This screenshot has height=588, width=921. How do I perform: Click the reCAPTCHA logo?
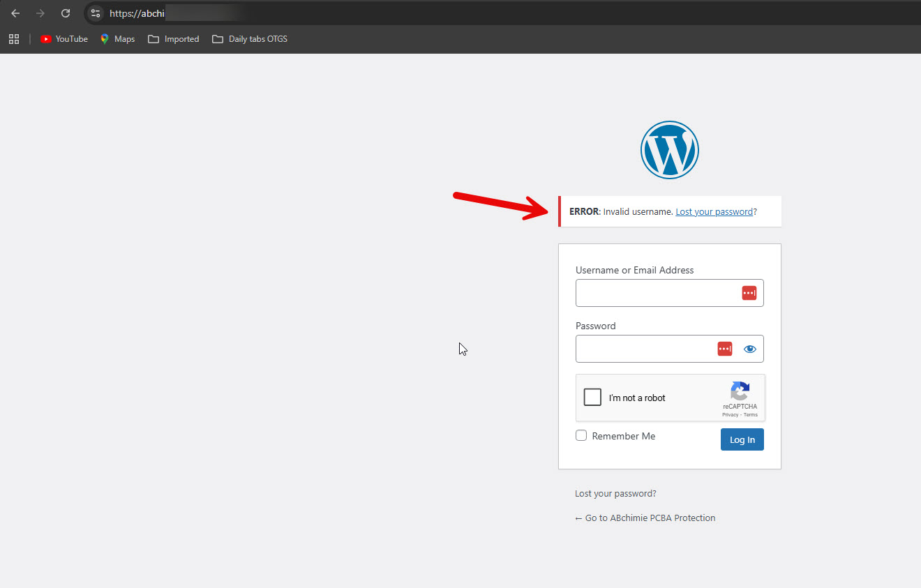740,391
